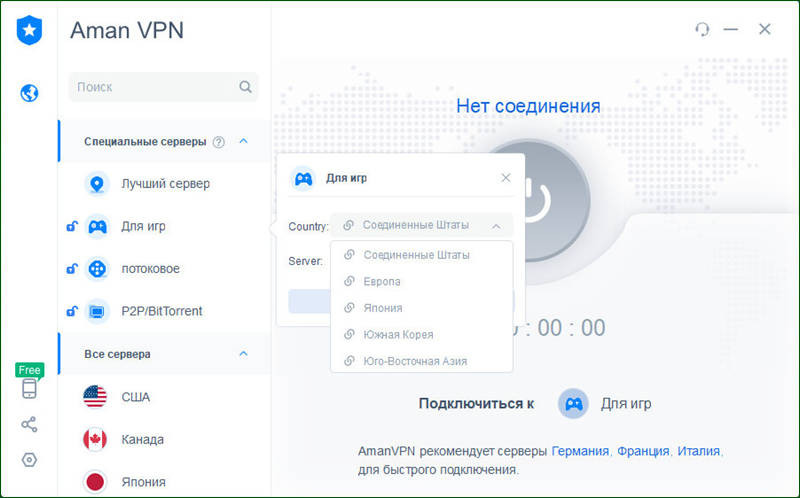
Task: Click the Нет соединения status text
Action: [528, 106]
